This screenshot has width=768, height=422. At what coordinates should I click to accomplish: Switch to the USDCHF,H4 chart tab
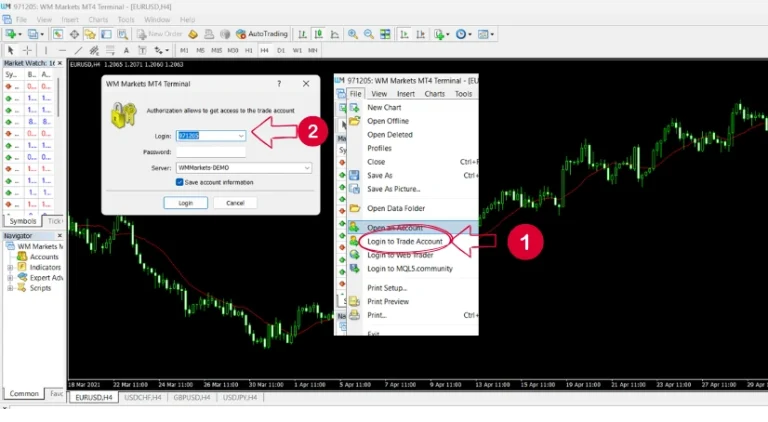(x=143, y=398)
